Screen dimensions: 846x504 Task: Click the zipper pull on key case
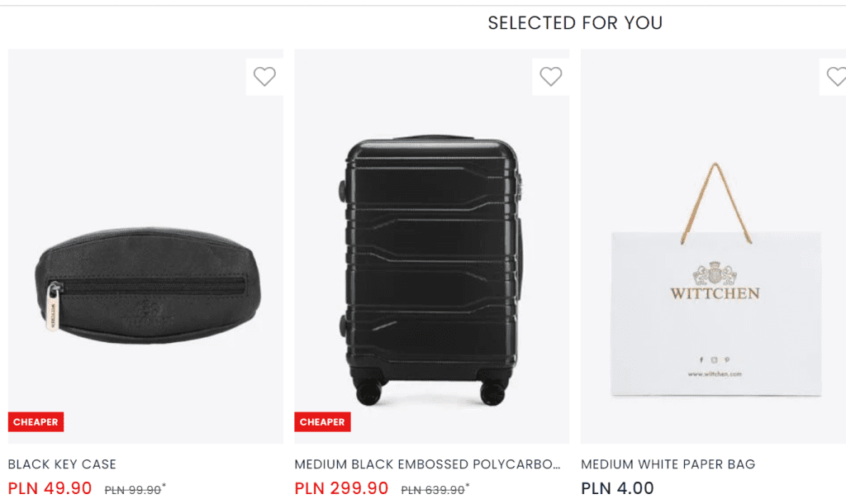point(53,307)
